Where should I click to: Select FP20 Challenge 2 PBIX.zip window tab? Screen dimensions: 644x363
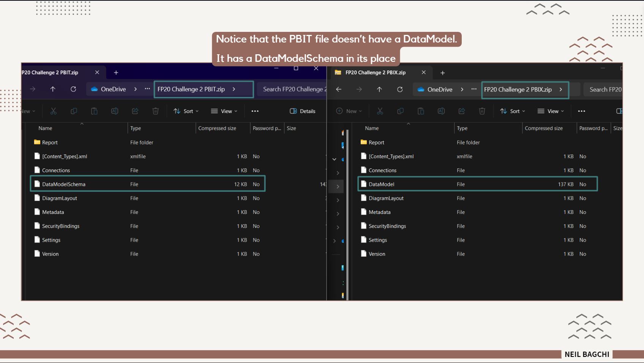point(382,72)
